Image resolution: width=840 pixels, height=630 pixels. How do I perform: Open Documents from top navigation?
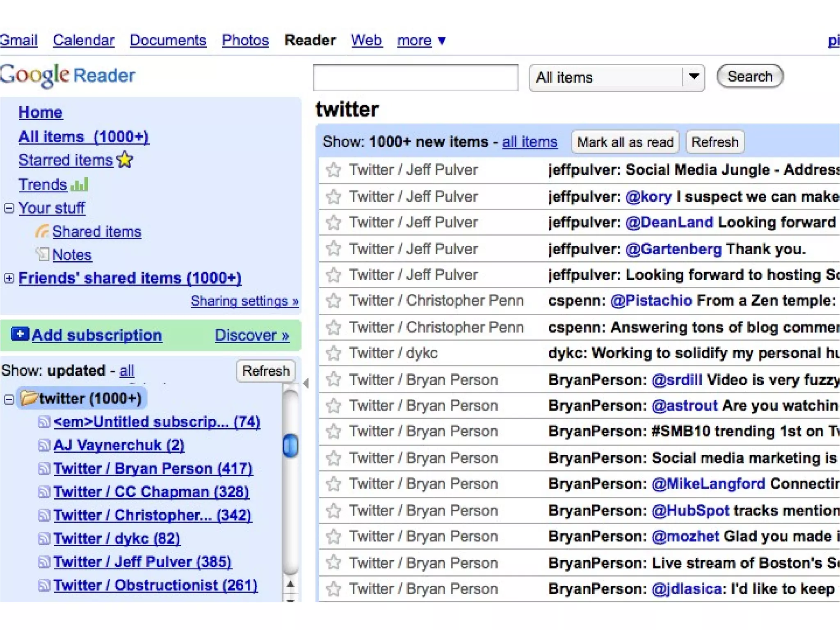point(168,40)
